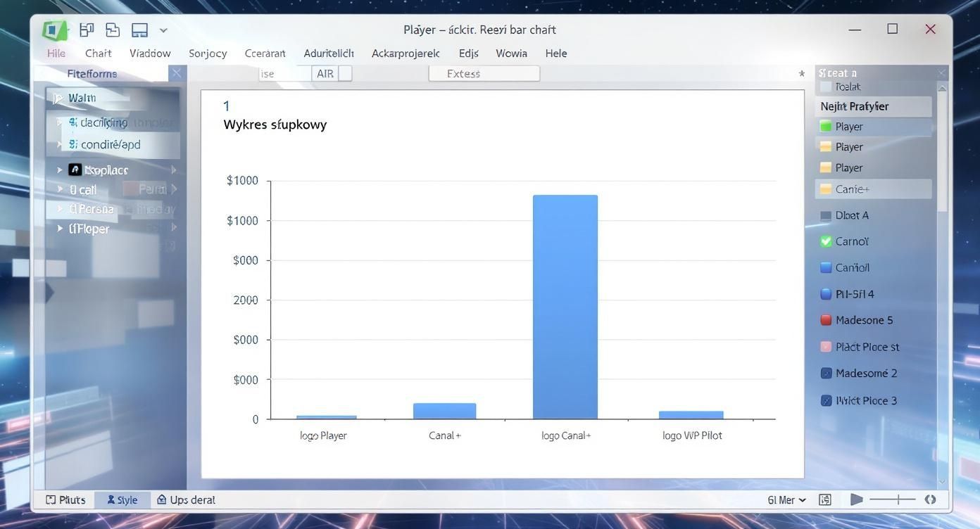Screen dimensions: 980x529
Task: Expand the condiré/apd tree item
Action: pos(59,145)
